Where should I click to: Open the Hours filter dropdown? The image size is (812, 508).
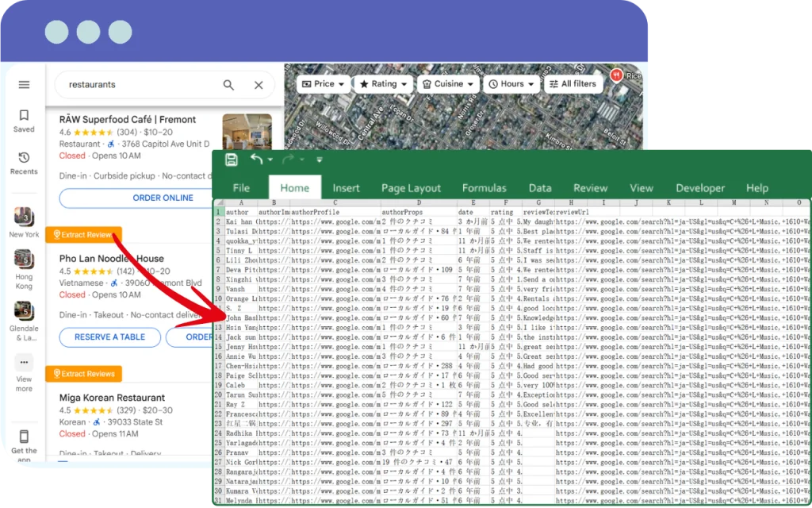point(511,84)
